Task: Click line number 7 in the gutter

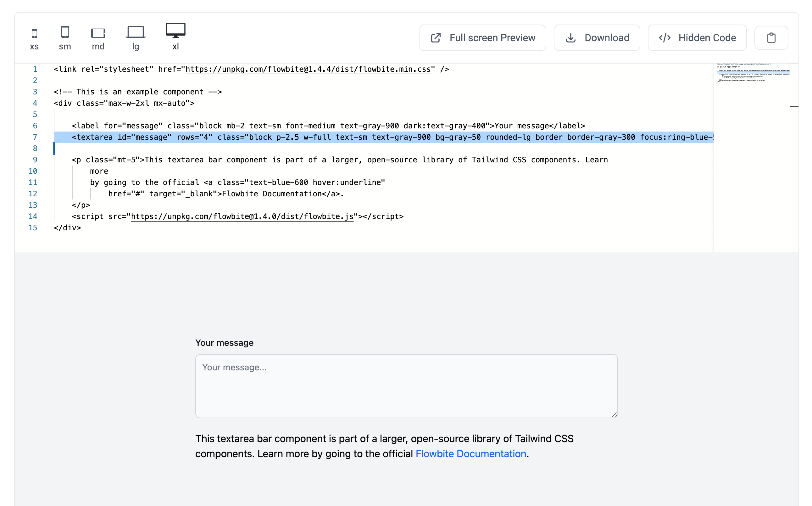Action: [x=35, y=137]
